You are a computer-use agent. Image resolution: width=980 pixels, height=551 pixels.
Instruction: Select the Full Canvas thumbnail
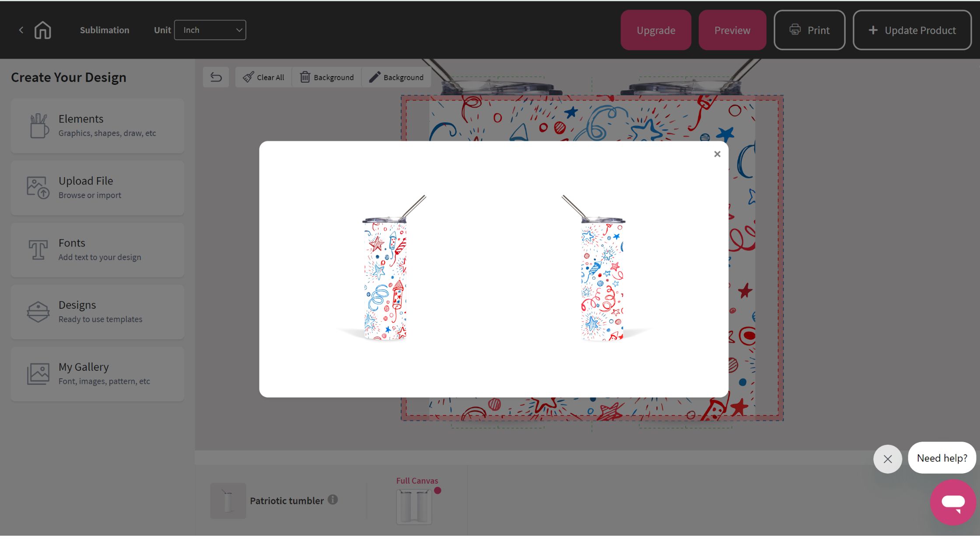414,507
